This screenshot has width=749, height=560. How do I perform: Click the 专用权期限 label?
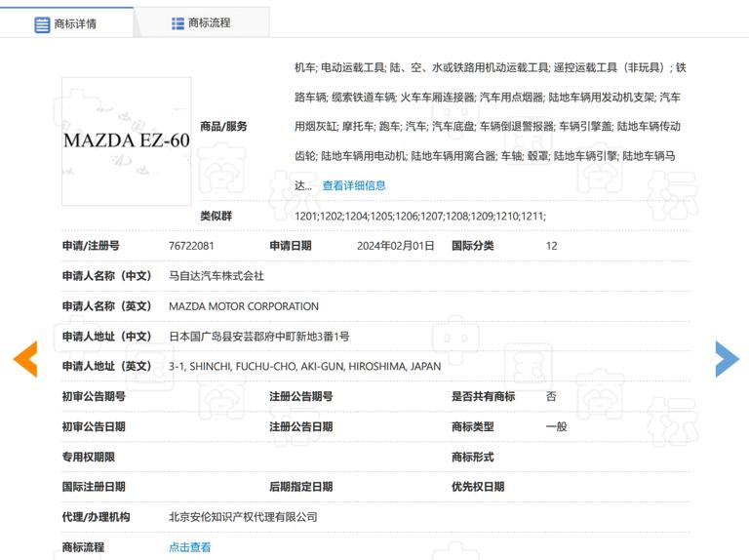(x=89, y=457)
